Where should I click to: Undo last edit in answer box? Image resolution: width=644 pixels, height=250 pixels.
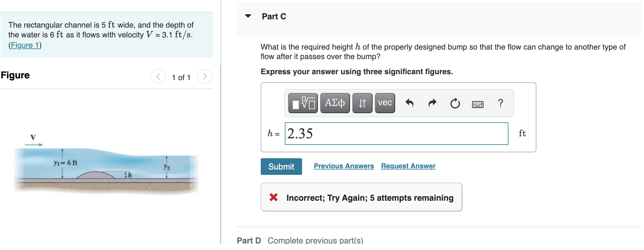(x=409, y=103)
